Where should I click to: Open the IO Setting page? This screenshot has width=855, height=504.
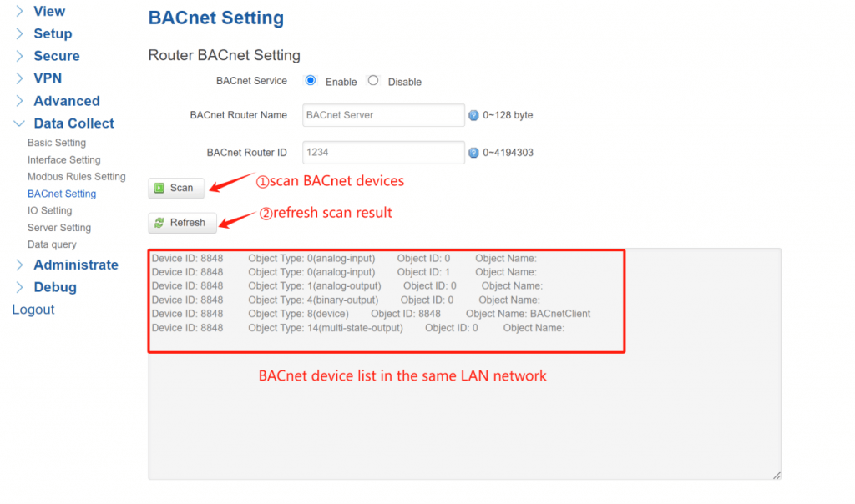tap(48, 210)
